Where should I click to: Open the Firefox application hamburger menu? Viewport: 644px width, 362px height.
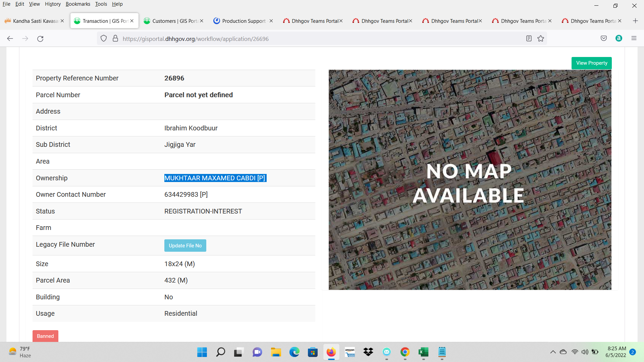click(x=634, y=38)
